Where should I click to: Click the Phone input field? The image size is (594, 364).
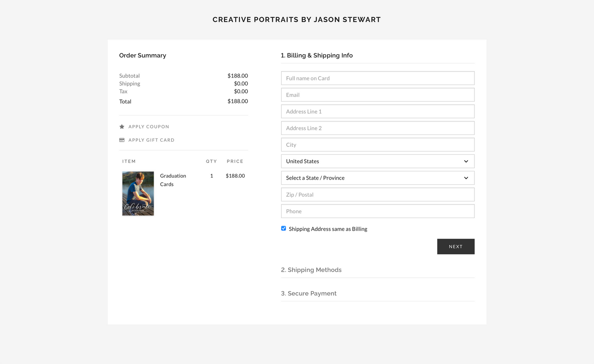[x=378, y=211]
